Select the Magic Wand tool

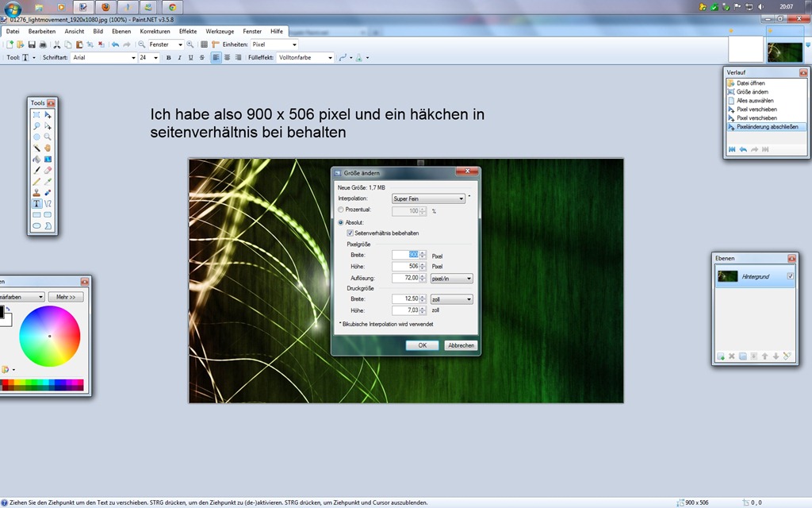(36, 148)
